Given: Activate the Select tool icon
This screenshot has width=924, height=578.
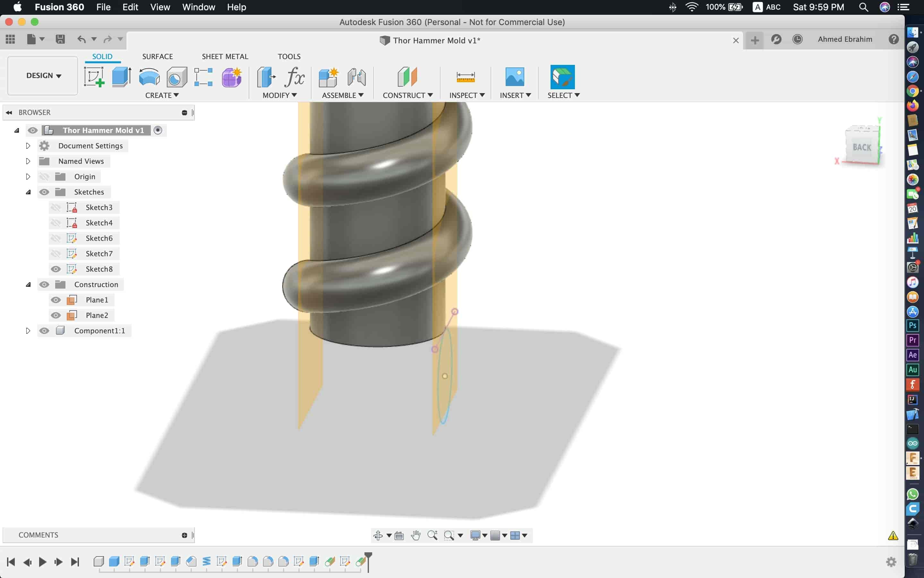Looking at the screenshot, I should coord(562,77).
